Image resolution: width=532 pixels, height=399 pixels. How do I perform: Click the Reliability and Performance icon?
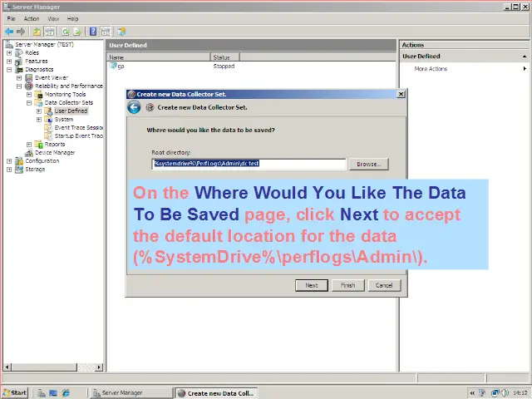click(x=29, y=86)
